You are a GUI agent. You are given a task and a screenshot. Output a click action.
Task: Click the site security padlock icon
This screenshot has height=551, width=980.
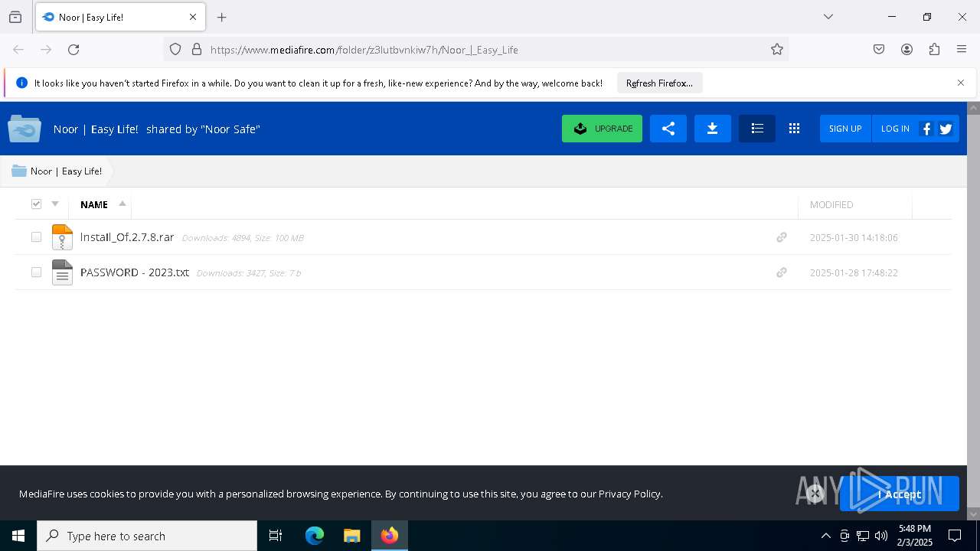(x=197, y=50)
